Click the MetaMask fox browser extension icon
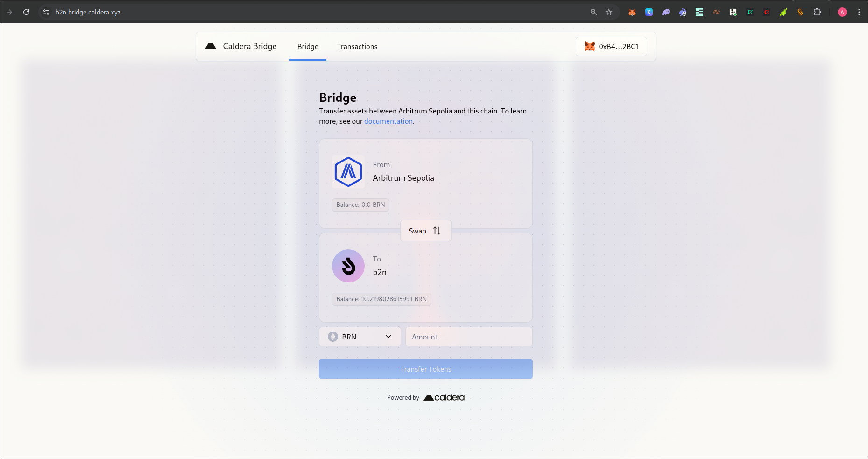 [632, 13]
